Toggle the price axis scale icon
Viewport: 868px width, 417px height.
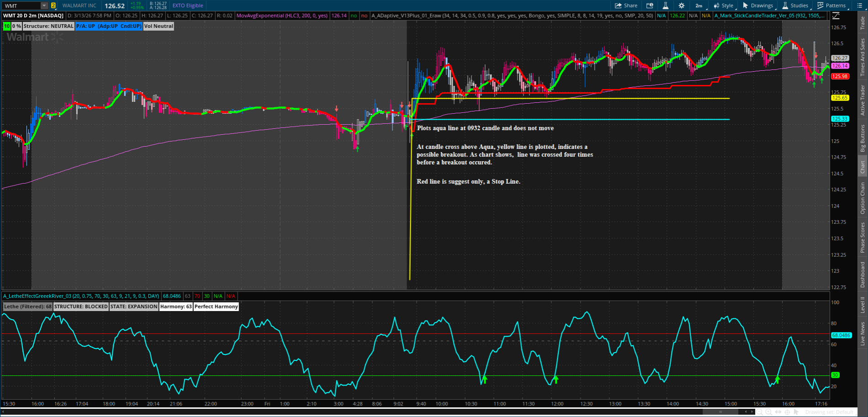[x=836, y=16]
